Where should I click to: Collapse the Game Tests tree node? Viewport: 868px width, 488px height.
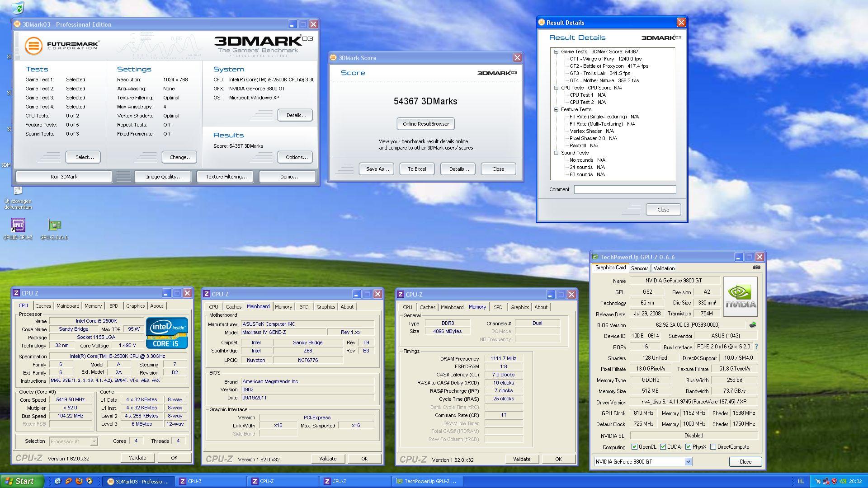pos(557,52)
